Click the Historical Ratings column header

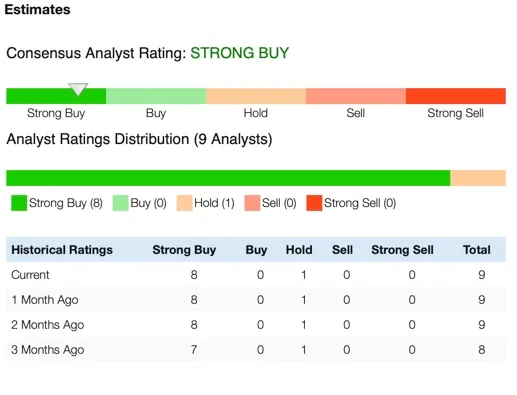coord(62,250)
